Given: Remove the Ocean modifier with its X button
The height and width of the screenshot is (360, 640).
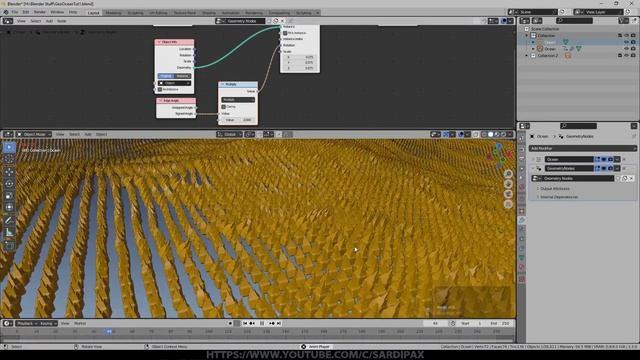Looking at the screenshot, I should click(x=624, y=159).
